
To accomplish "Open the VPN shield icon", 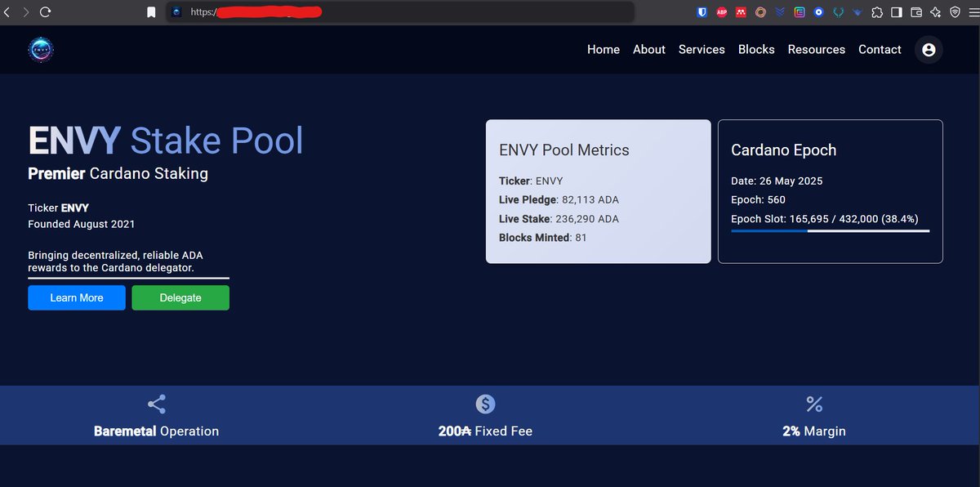I will [955, 12].
